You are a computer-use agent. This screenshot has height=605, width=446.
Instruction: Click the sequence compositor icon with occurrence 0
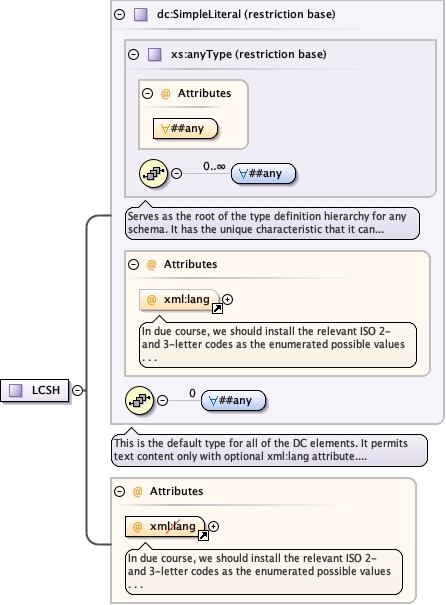139,401
